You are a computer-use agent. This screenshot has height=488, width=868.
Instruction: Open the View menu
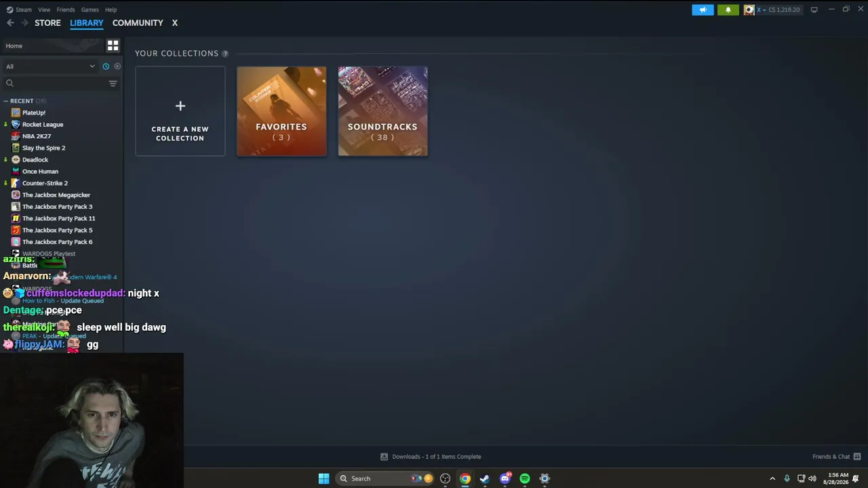pyautogui.click(x=44, y=9)
